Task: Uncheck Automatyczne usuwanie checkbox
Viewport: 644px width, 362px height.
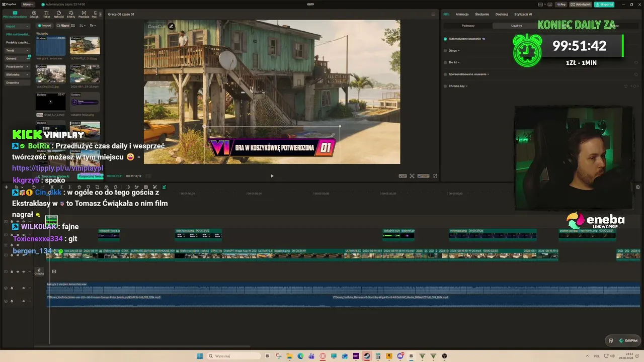Action: coord(445,39)
